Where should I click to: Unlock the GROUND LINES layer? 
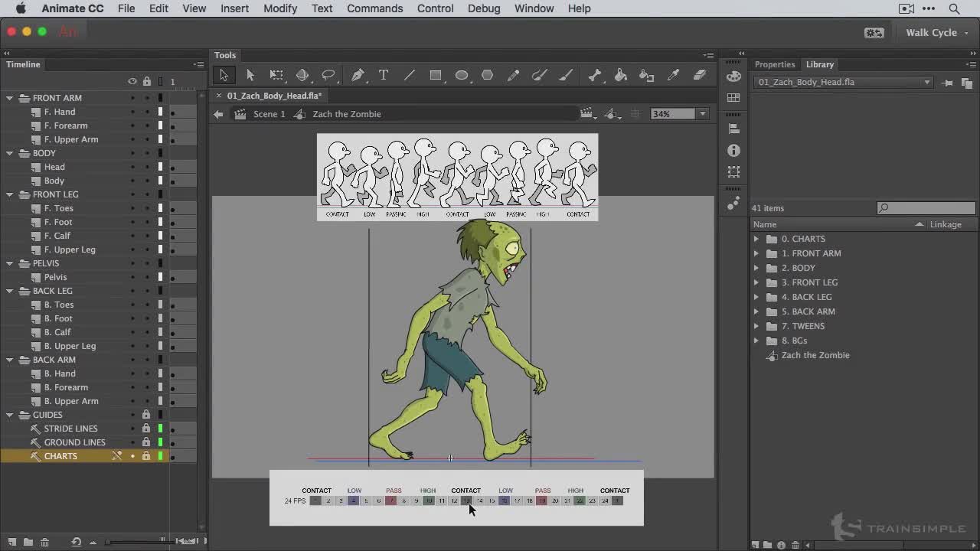[146, 442]
